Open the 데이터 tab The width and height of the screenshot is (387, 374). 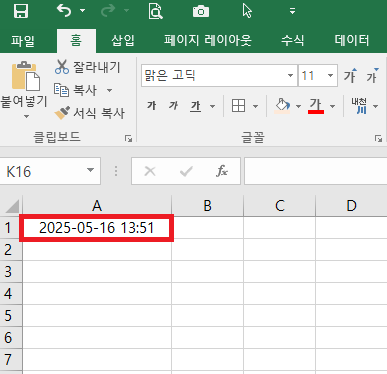(352, 41)
